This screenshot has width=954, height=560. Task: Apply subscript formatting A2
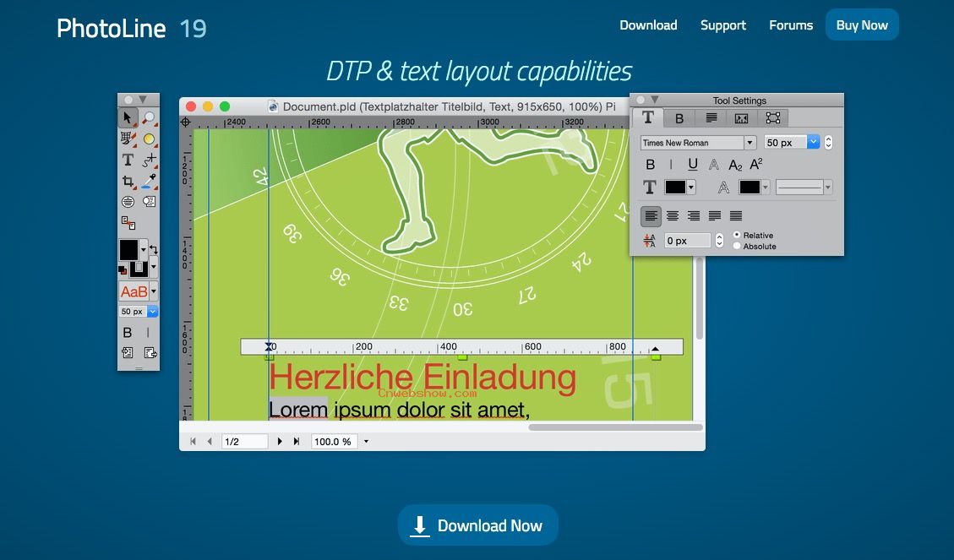[x=735, y=165]
